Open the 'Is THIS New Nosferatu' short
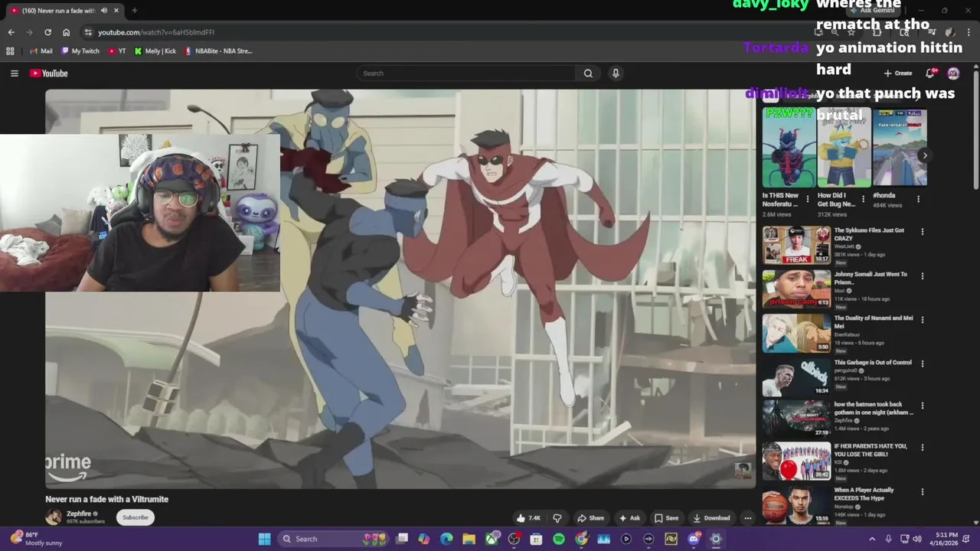This screenshot has height=551, width=980. 789,148
